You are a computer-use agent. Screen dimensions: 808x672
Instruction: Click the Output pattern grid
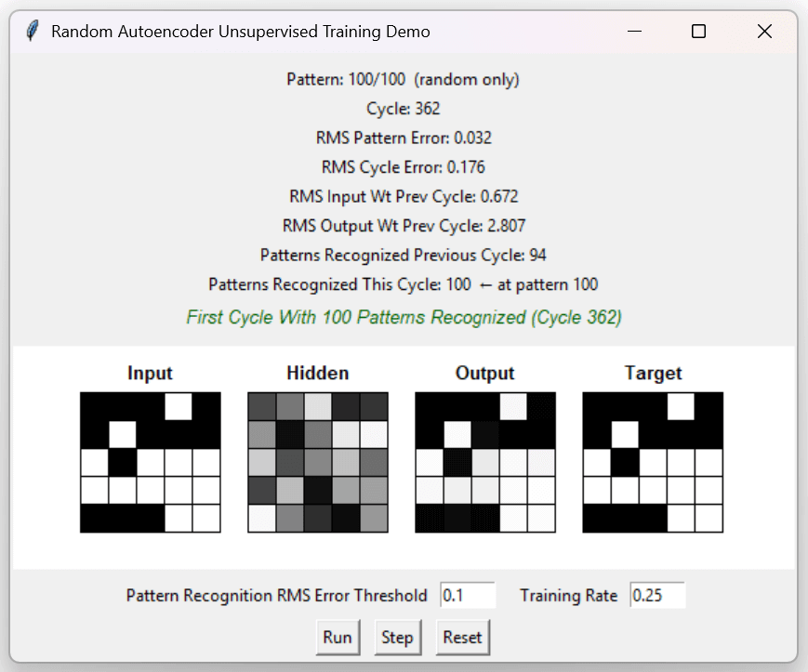(x=485, y=463)
